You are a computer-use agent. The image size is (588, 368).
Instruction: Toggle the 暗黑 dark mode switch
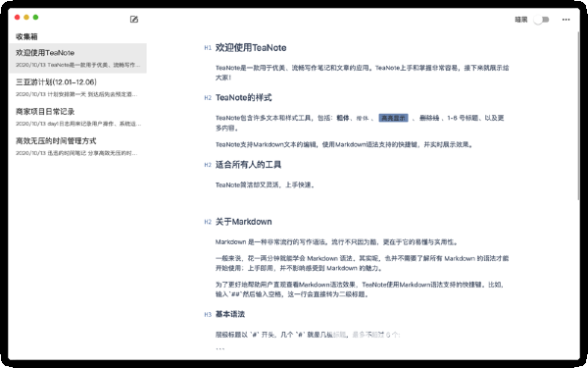(x=541, y=20)
